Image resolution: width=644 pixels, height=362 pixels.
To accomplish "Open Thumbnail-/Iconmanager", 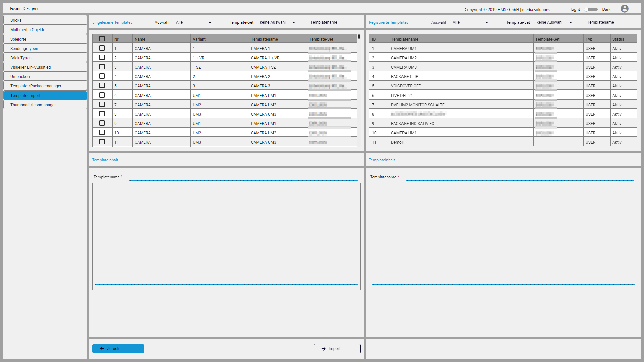I will (45, 105).
